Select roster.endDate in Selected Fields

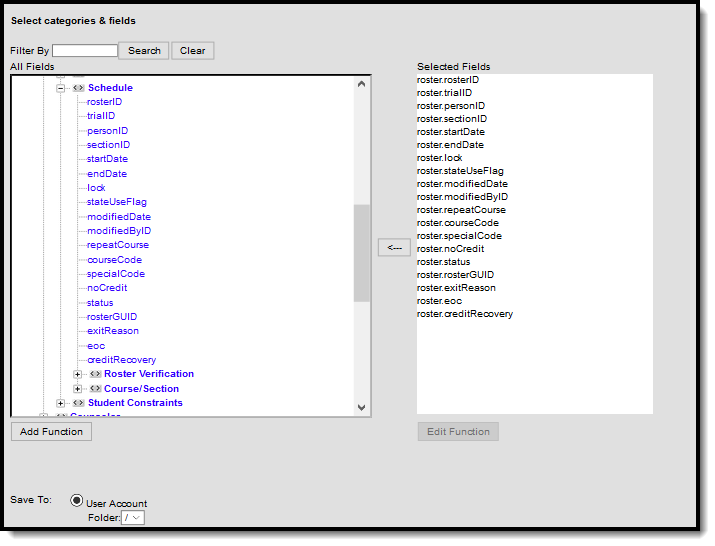pyautogui.click(x=450, y=145)
